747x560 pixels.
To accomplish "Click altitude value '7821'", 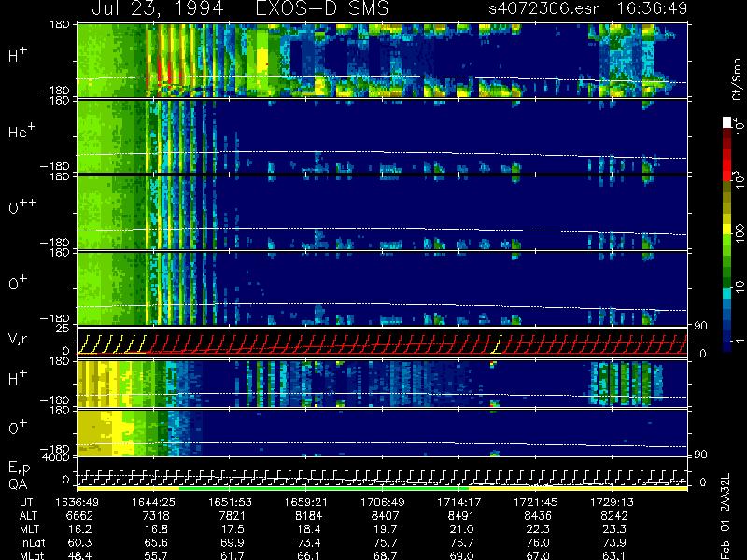I will 232,516.
